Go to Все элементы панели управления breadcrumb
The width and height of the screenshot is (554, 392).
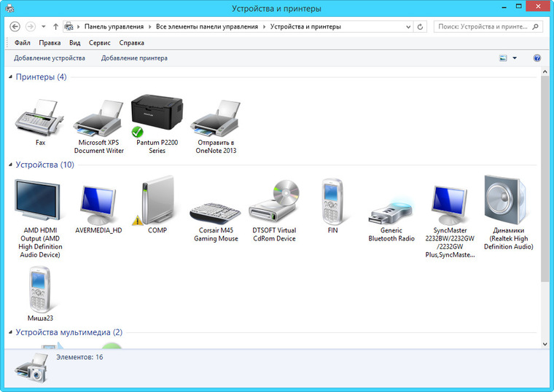coord(207,26)
